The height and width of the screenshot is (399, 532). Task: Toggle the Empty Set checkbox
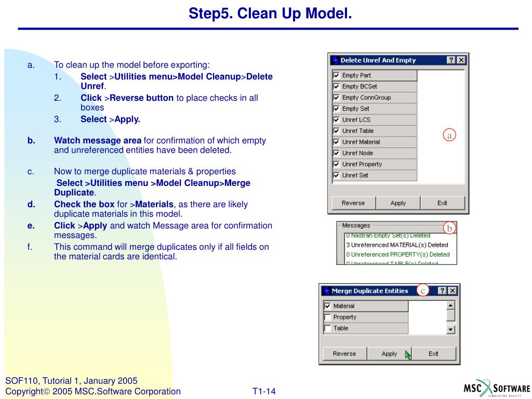click(x=336, y=109)
